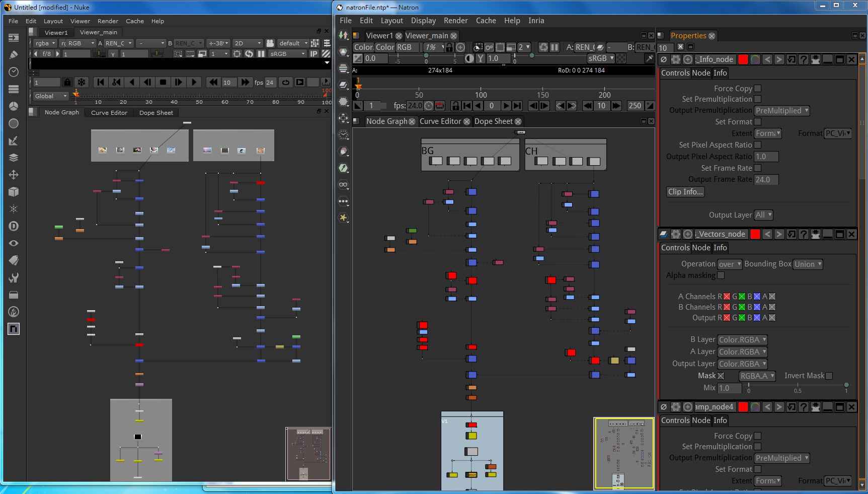This screenshot has width=868, height=494.
Task: Expand the Operation dropdown set to over
Action: pyautogui.click(x=730, y=264)
